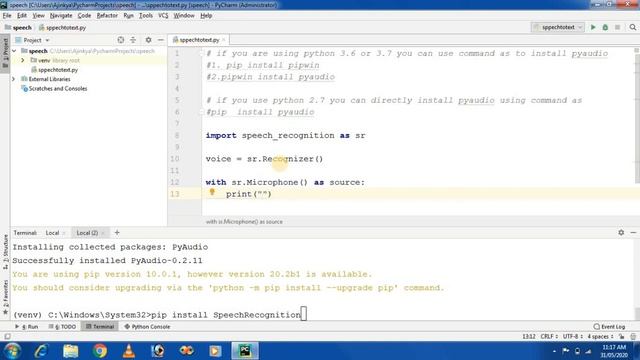Toggle the Project side tool window
This screenshot has width=640, height=360.
click(5, 53)
